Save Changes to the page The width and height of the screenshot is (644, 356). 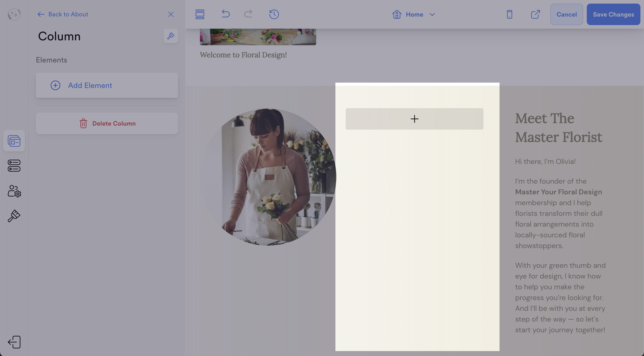613,14
